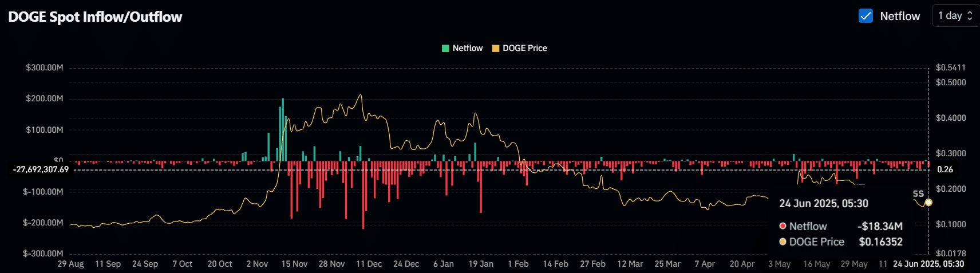Image resolution: width=980 pixels, height=273 pixels.
Task: Select the 15 Nov date on the timeline
Action: pos(294,264)
